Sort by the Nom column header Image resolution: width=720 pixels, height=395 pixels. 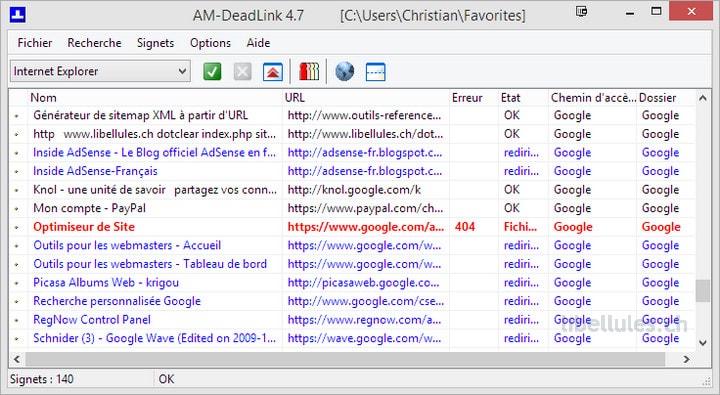point(154,98)
